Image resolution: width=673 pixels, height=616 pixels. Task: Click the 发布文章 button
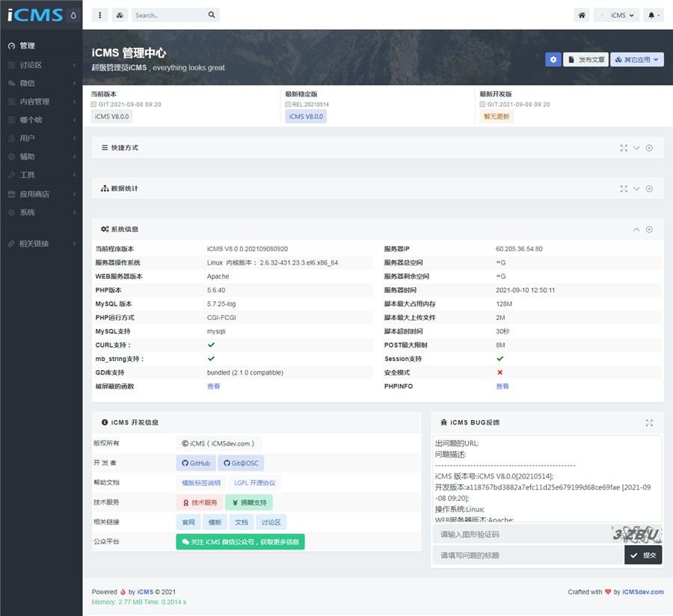coord(585,60)
